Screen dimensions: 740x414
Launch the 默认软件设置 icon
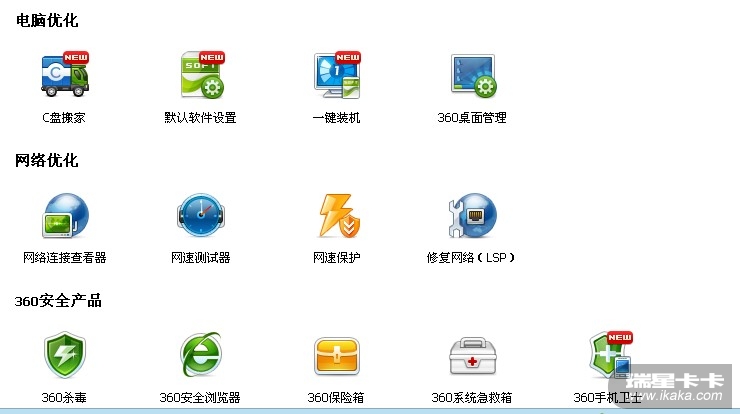(202, 74)
